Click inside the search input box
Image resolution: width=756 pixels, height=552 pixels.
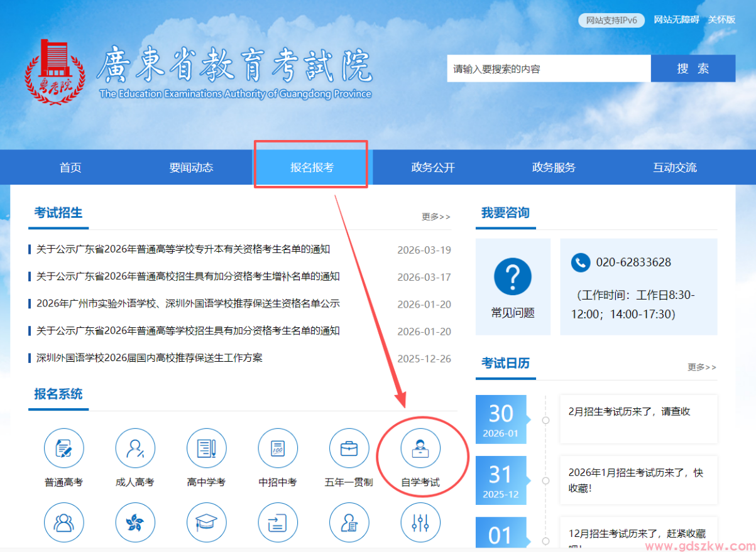point(547,68)
